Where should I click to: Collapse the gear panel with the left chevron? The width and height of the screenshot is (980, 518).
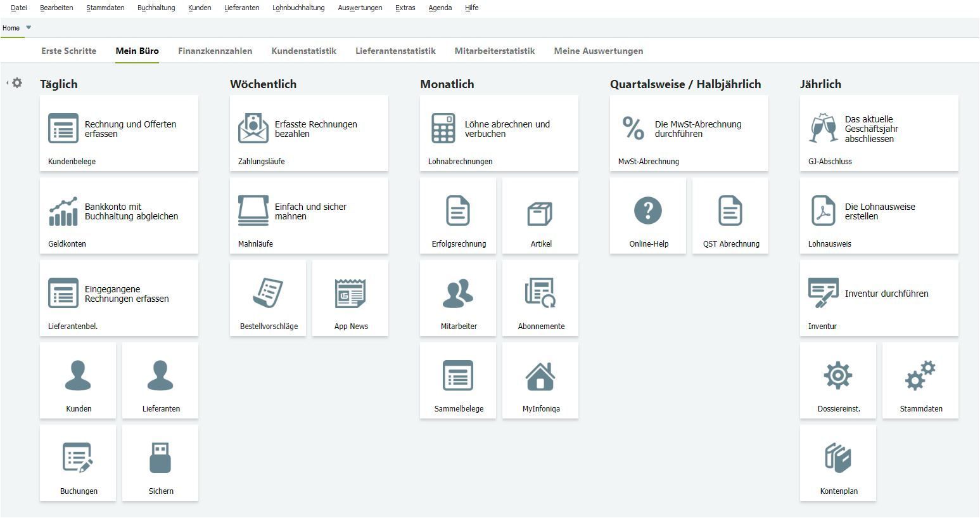pos(6,82)
